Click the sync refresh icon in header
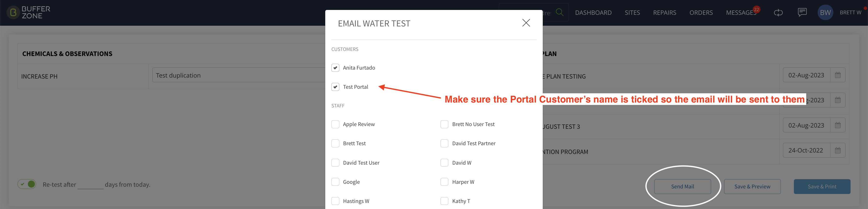868x209 pixels. point(778,13)
